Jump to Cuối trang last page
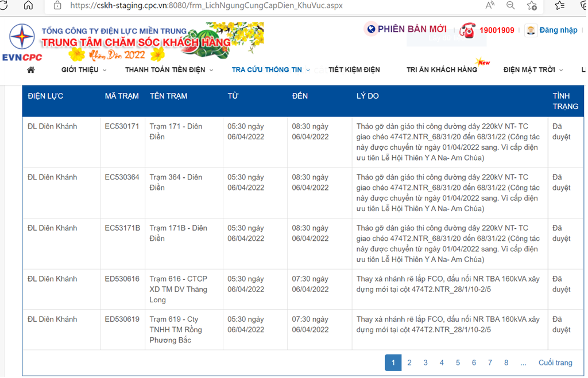The image size is (588, 378). point(555,363)
